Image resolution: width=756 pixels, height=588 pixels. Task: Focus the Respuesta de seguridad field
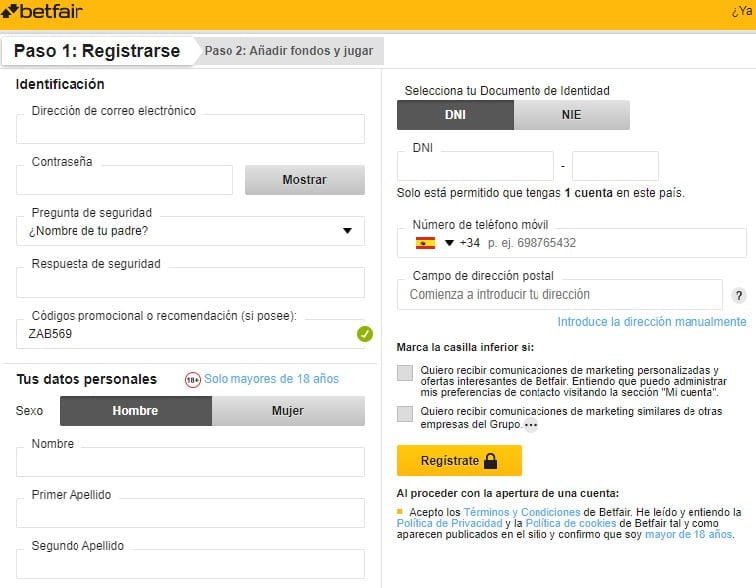tap(190, 282)
